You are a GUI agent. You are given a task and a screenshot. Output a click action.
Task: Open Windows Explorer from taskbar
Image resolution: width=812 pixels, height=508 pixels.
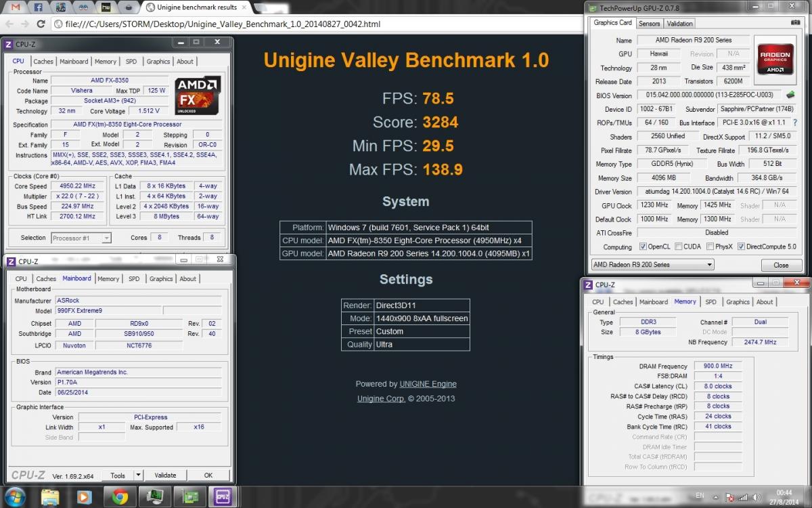pos(50,497)
